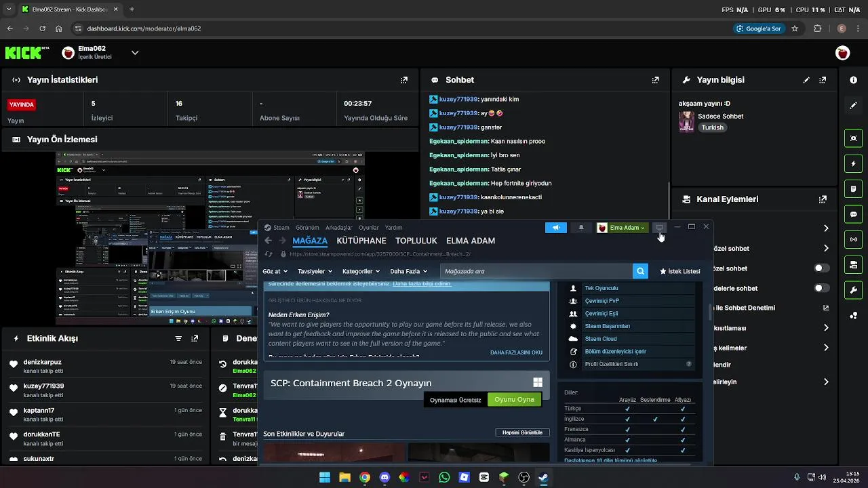Open Arkadaşlar menu in Steam

(339, 228)
